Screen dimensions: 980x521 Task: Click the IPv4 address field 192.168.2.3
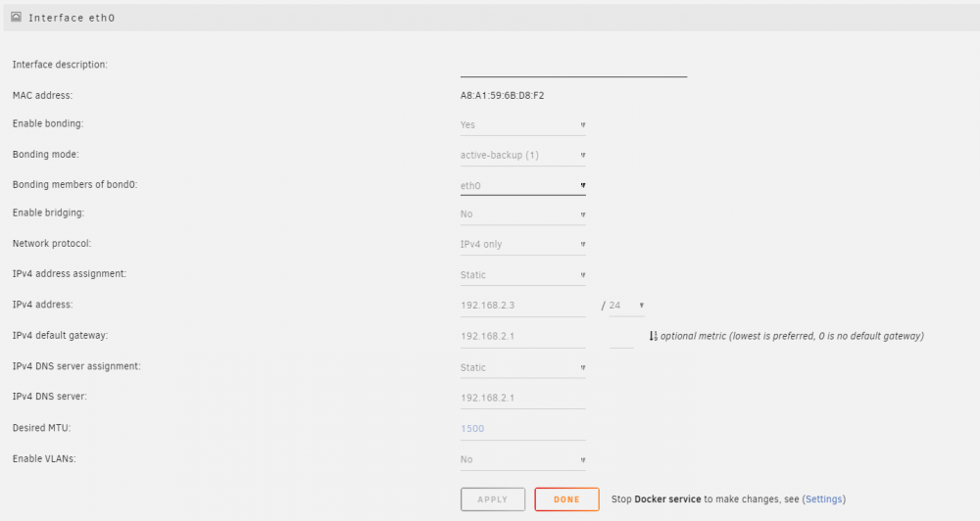(523, 306)
